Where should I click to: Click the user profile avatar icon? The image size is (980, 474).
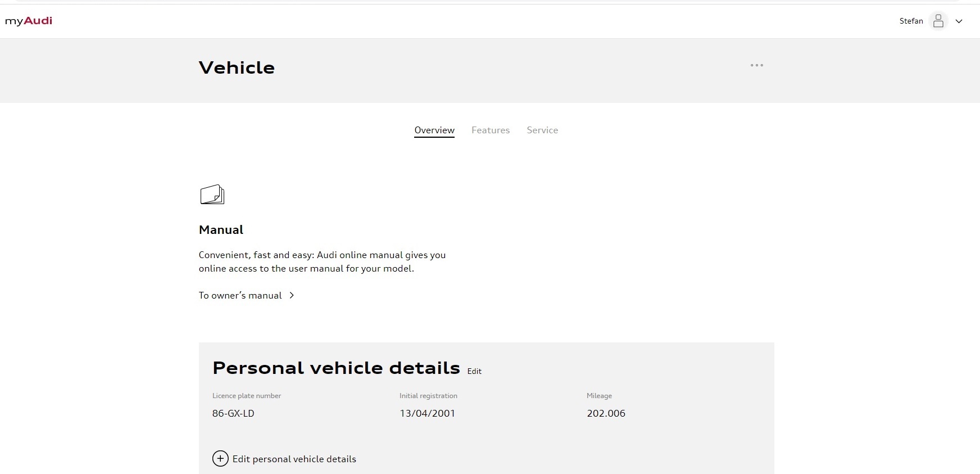[938, 21]
